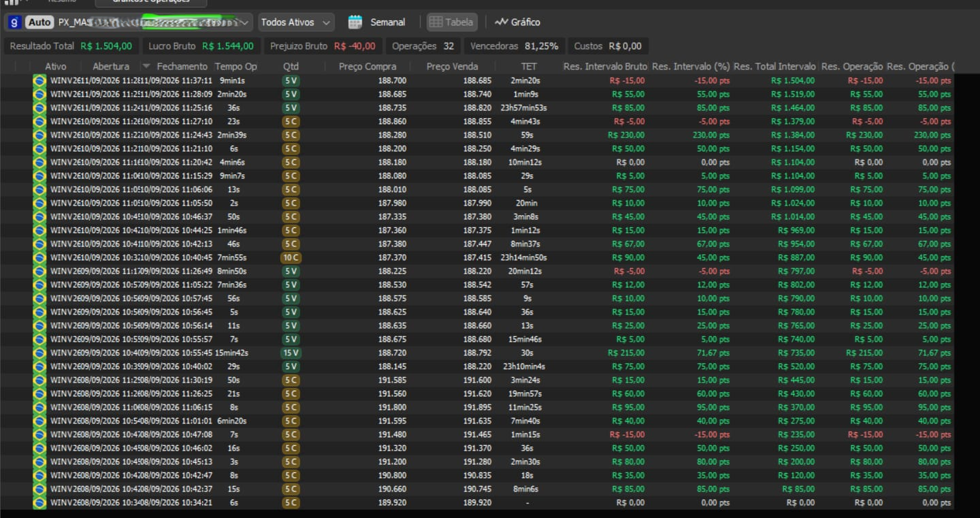Sort by the TET column header
The width and height of the screenshot is (980, 518).
click(529, 67)
